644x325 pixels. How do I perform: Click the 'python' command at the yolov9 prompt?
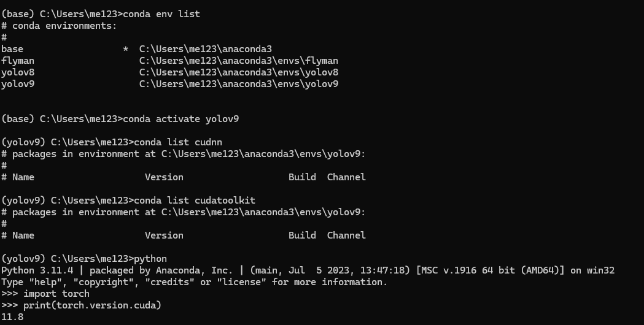(150, 259)
